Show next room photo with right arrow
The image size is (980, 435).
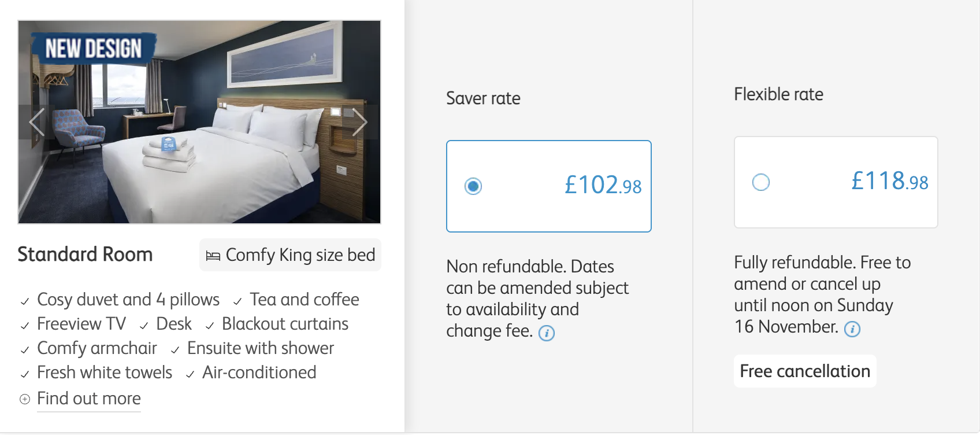coord(359,122)
